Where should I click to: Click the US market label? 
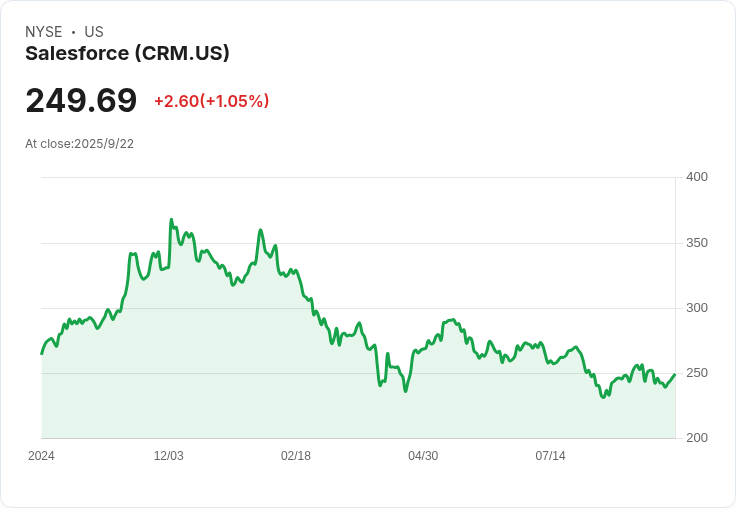[94, 32]
